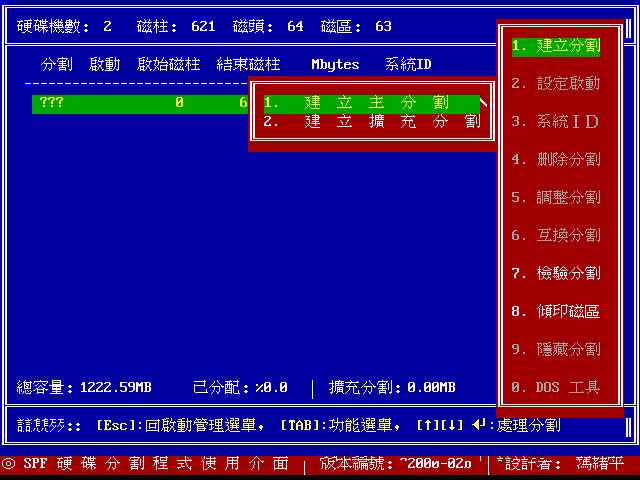Choose the 隱藏分割 option
The height and width of the screenshot is (480, 640).
click(556, 349)
